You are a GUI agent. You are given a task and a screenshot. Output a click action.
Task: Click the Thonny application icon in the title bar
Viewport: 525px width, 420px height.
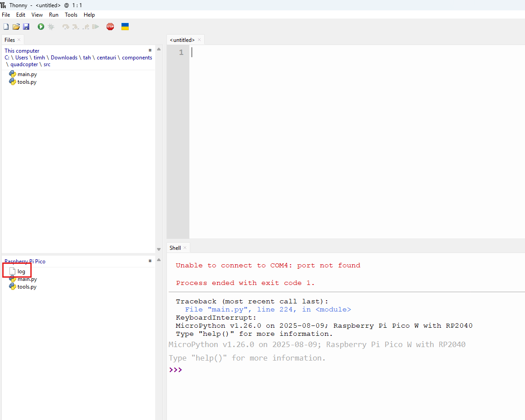[3, 5]
